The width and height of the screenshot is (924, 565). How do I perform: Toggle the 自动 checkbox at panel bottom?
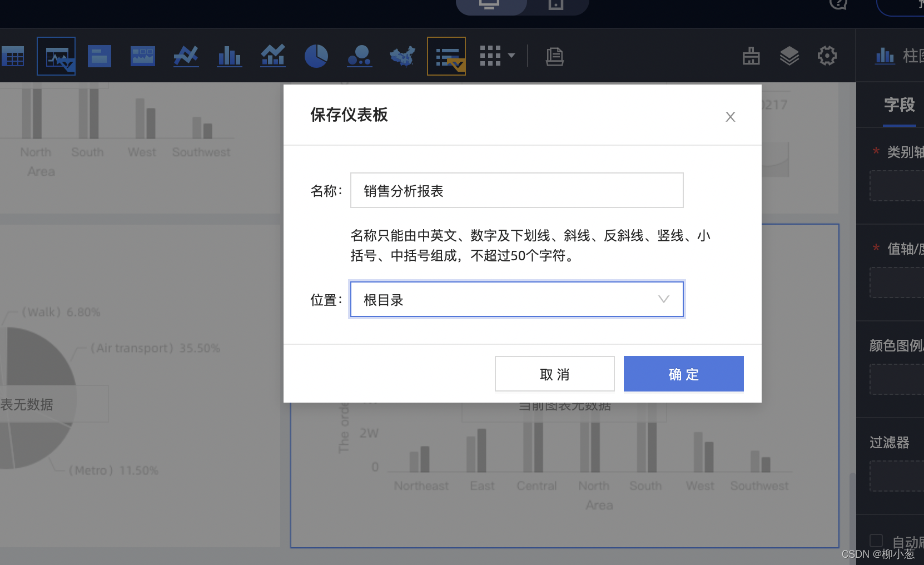click(876, 541)
